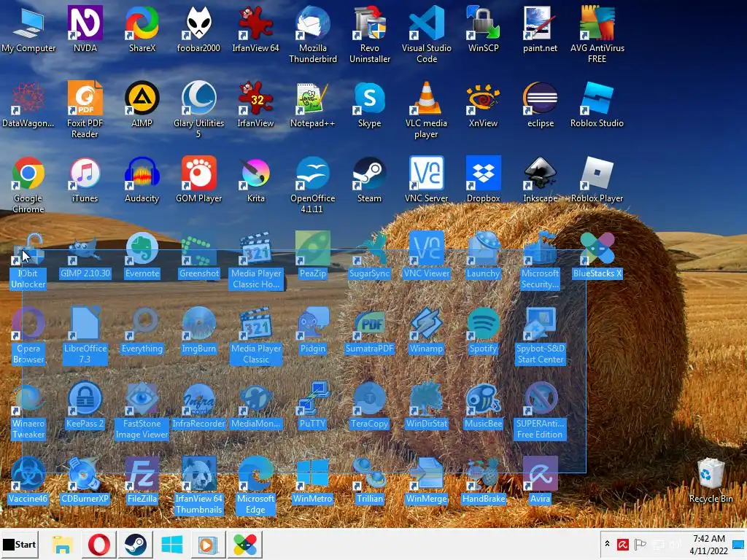Launch Opera from the taskbar

click(99, 545)
